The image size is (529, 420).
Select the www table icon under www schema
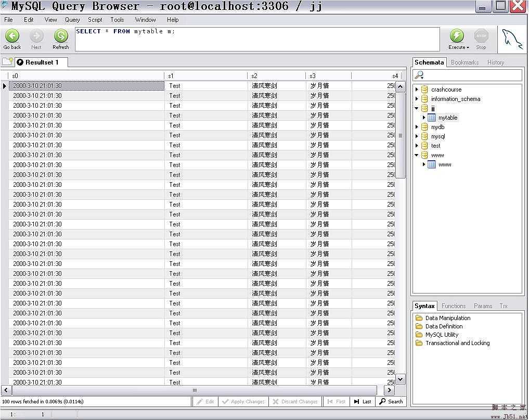(432, 164)
